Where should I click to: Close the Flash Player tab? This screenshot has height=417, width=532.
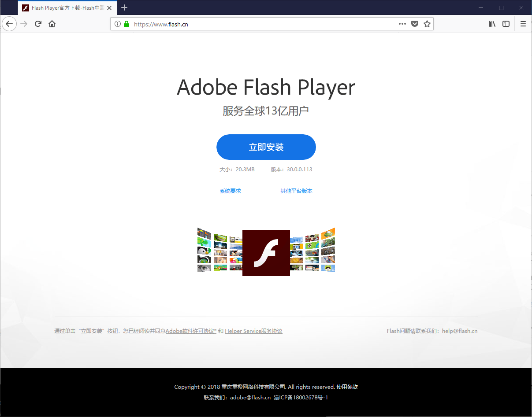coord(109,8)
